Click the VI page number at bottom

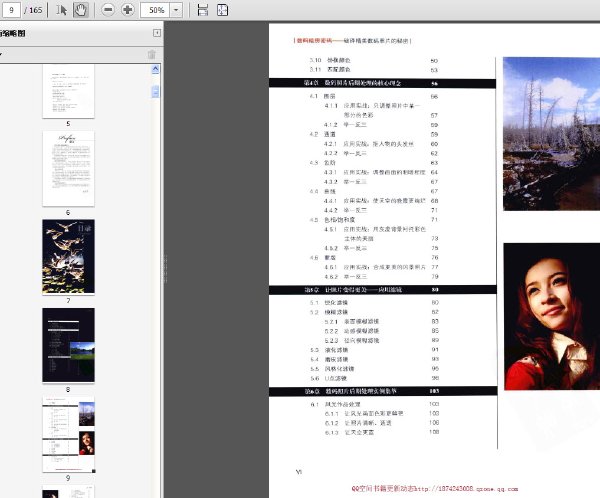pyautogui.click(x=299, y=472)
